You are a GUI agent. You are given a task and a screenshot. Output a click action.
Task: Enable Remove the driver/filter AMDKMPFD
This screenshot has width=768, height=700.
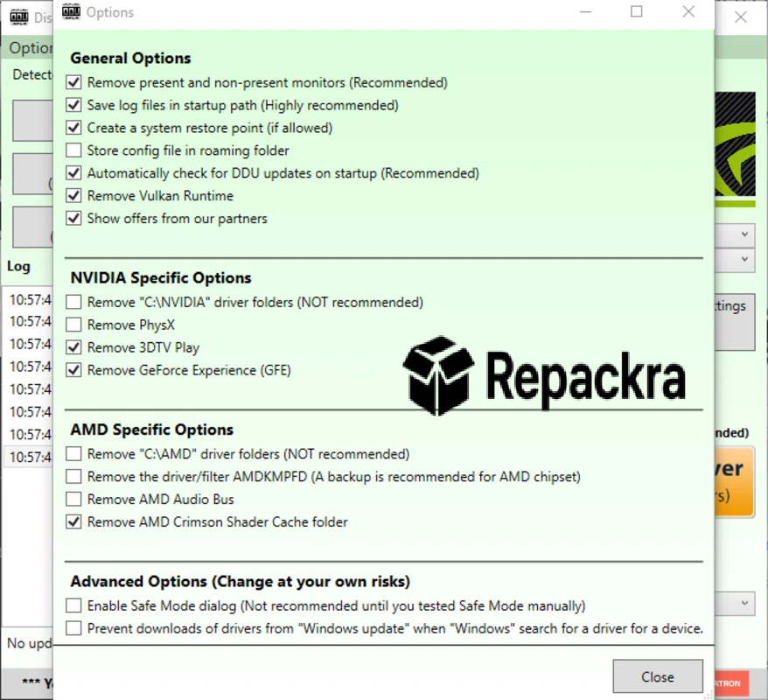tap(73, 476)
